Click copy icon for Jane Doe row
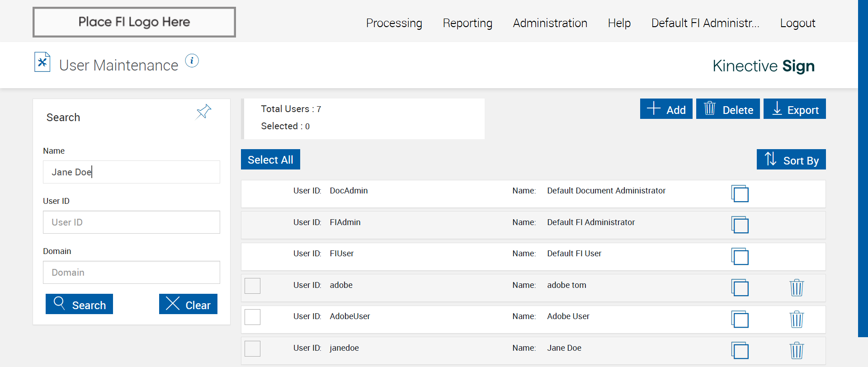 click(740, 351)
